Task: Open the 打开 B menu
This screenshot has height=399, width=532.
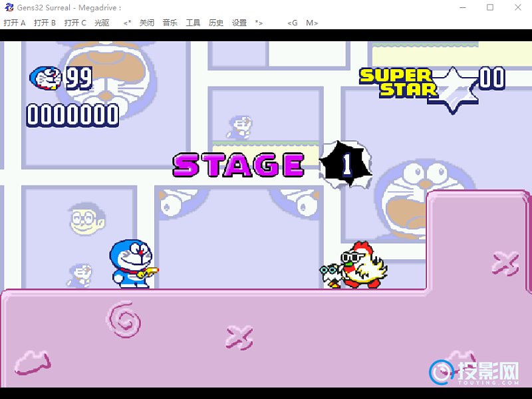Action: [45, 23]
